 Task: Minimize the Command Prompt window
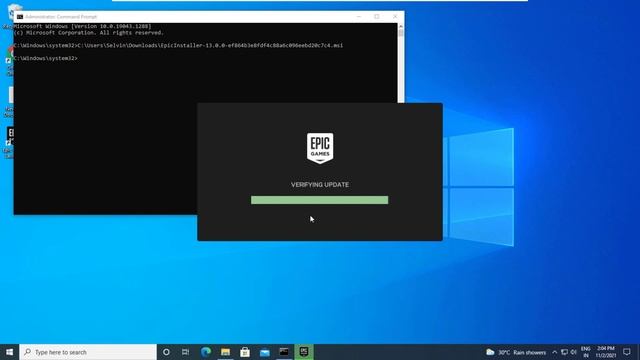(x=359, y=17)
